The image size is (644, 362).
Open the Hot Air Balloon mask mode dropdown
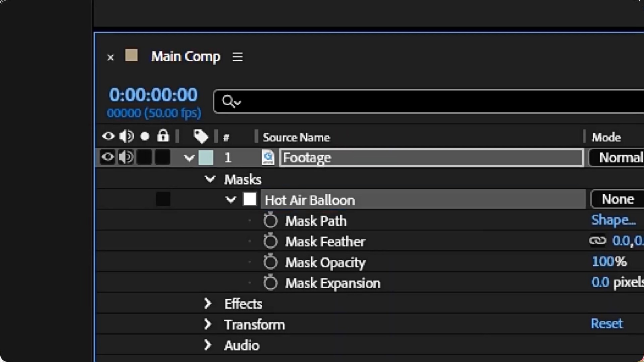(617, 199)
